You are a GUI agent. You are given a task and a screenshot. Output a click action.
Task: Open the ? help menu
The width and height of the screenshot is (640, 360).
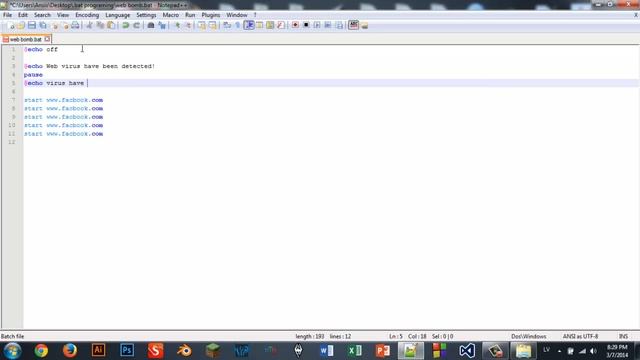point(255,15)
